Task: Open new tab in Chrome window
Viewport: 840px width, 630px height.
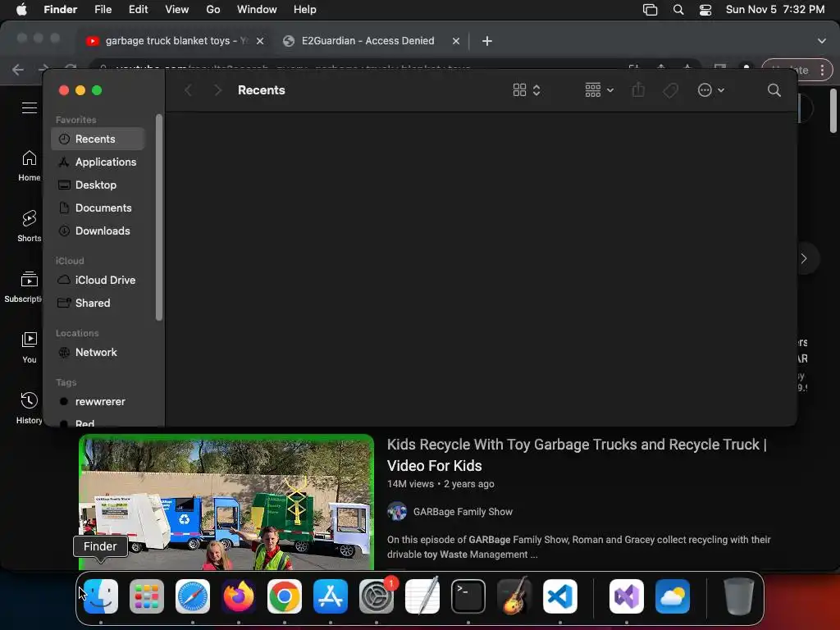Action: (x=487, y=41)
